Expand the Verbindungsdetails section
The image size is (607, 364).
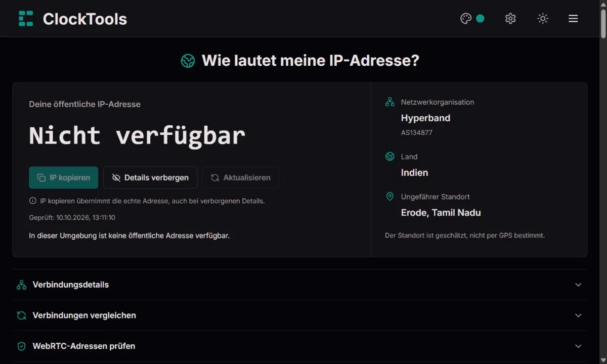pyautogui.click(x=300, y=285)
